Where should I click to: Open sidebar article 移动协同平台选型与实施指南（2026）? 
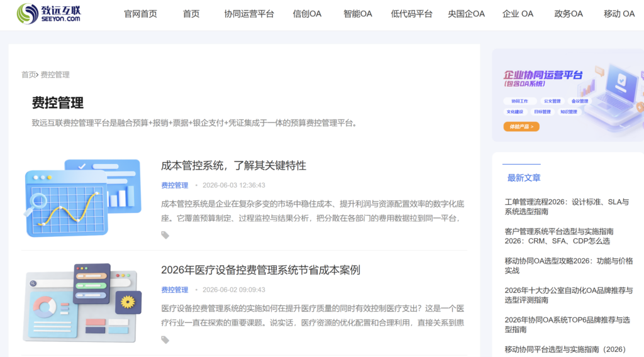pyautogui.click(x=565, y=349)
